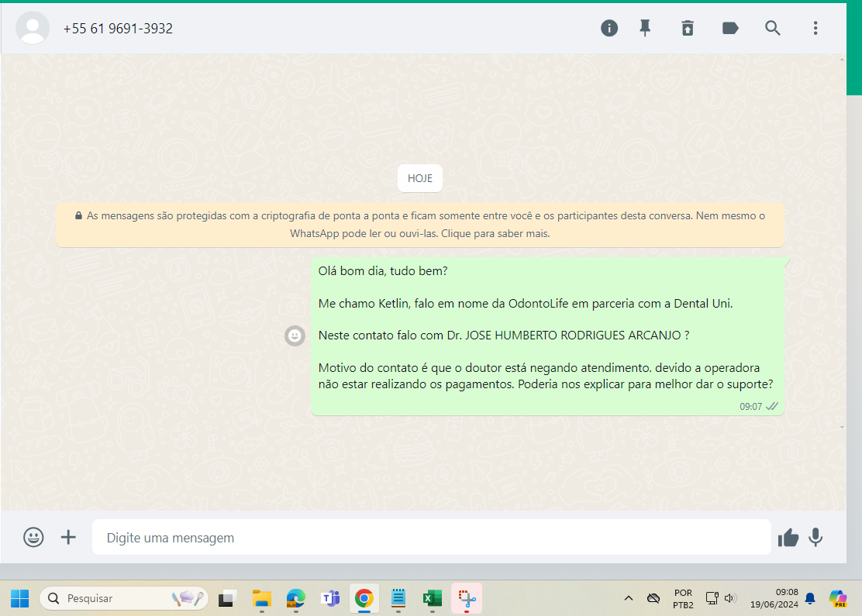Image resolution: width=862 pixels, height=616 pixels.
Task: Open Microsoft Edge from the taskbar
Action: click(x=296, y=598)
